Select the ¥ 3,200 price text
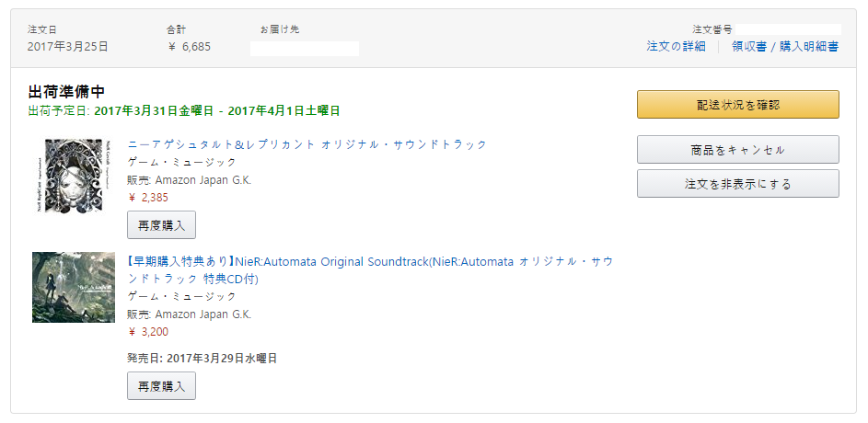 click(x=148, y=332)
